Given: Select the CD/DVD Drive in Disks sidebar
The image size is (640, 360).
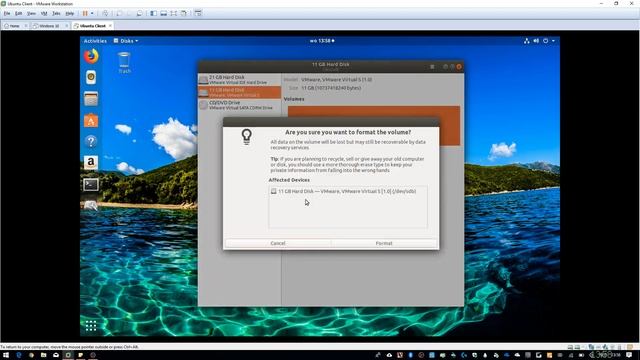Looking at the screenshot, I should tap(240, 105).
